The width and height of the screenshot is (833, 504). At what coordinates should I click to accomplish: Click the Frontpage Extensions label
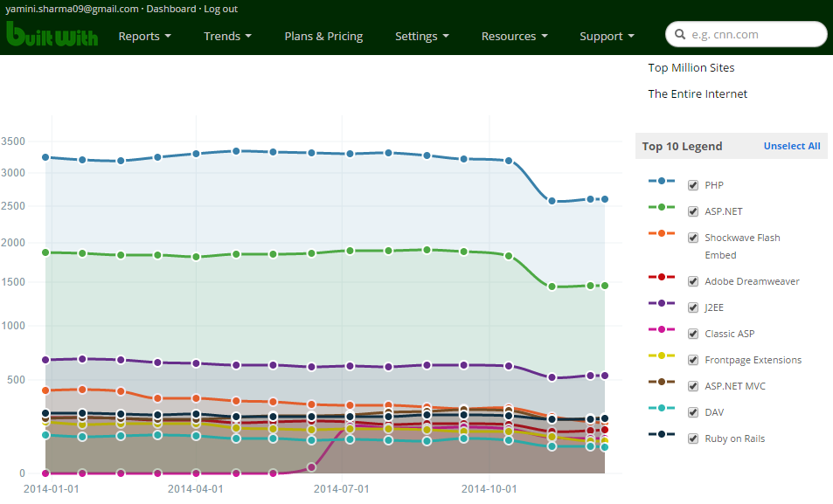[753, 360]
